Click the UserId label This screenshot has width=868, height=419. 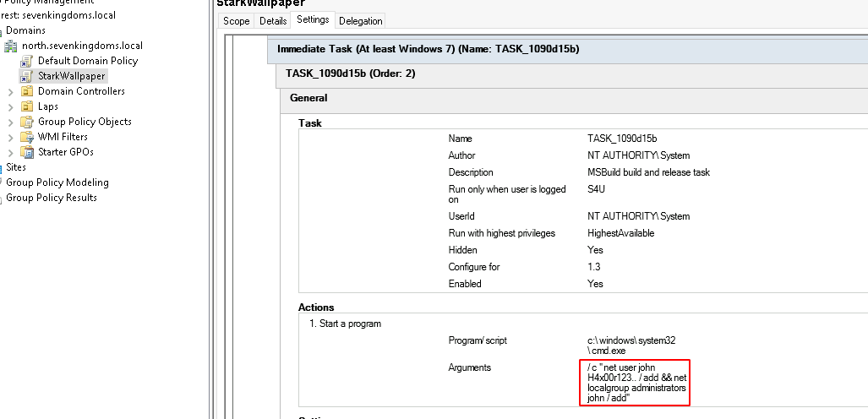pos(461,216)
